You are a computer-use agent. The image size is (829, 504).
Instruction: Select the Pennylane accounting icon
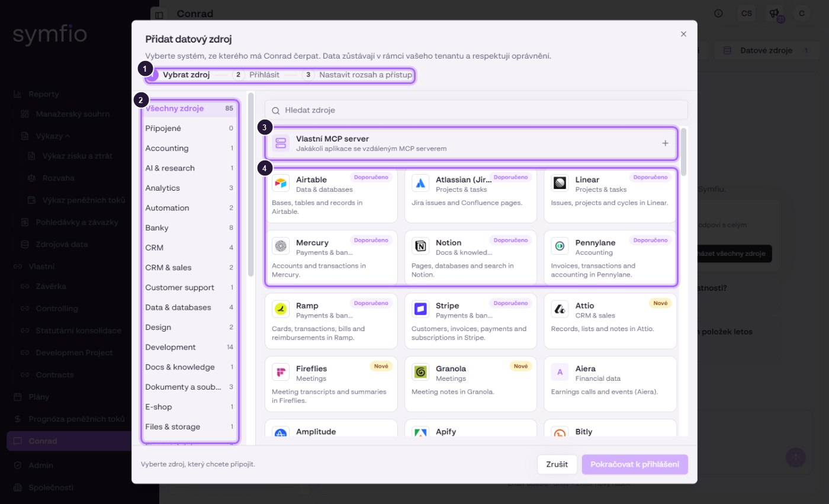pos(560,246)
